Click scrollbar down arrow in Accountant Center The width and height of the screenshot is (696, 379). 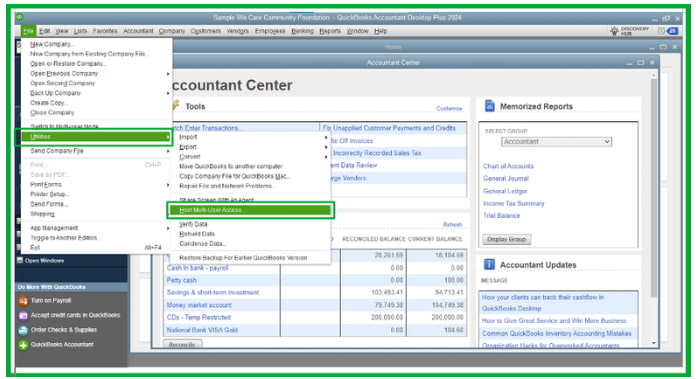[x=654, y=343]
